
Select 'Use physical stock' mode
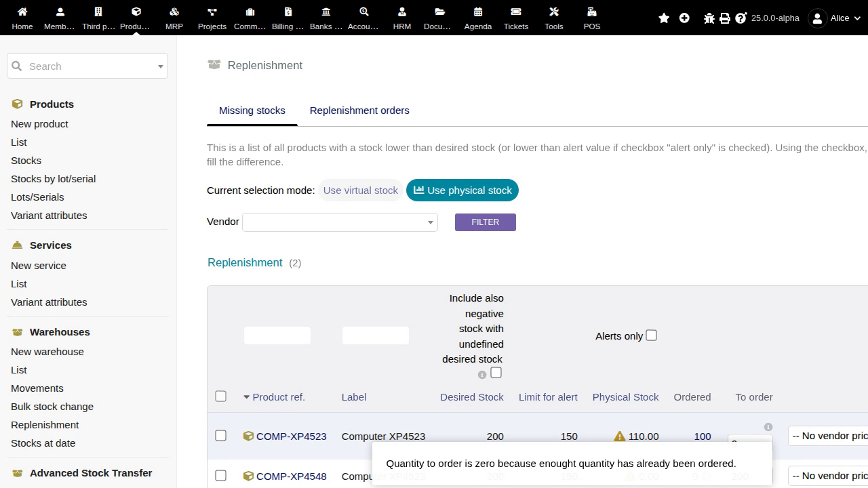(462, 190)
